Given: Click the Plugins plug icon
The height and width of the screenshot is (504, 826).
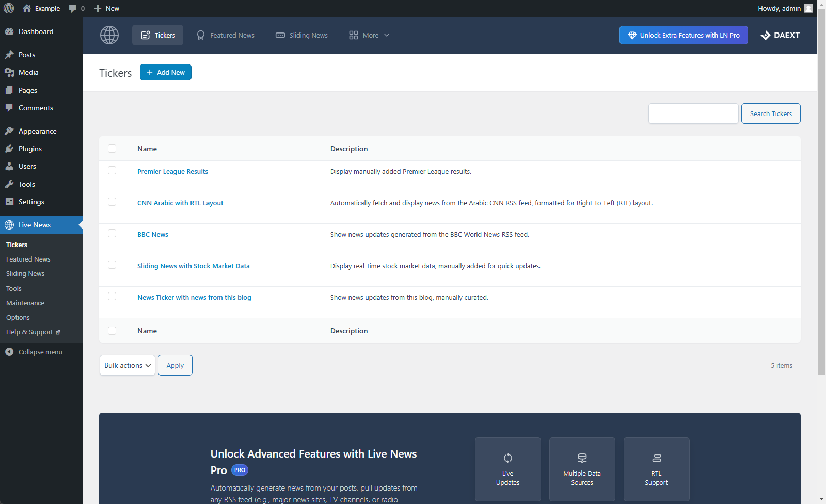Looking at the screenshot, I should (x=9, y=149).
